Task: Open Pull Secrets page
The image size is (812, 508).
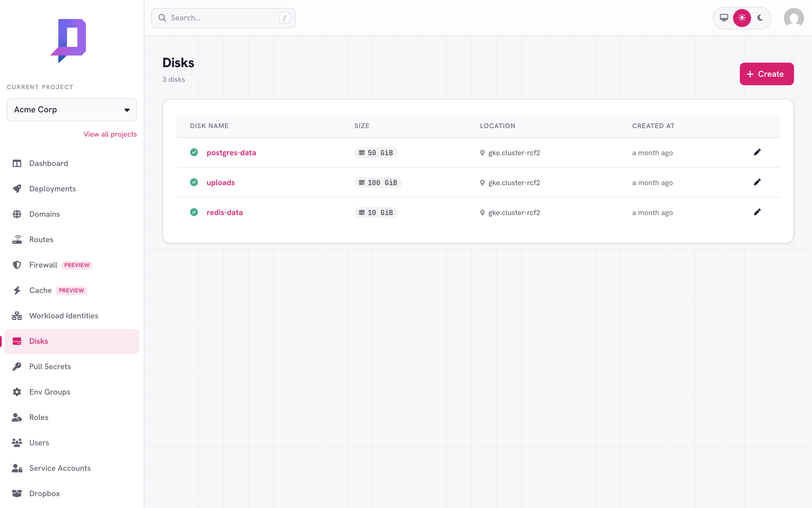Action: [x=72, y=367]
